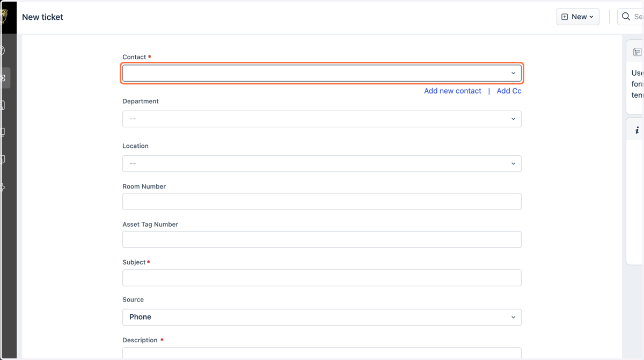
Task: Expand the Location dropdown
Action: [x=322, y=163]
